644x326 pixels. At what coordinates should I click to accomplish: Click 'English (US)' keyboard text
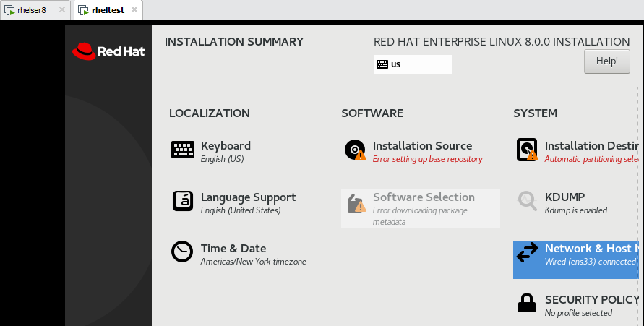[x=222, y=159]
